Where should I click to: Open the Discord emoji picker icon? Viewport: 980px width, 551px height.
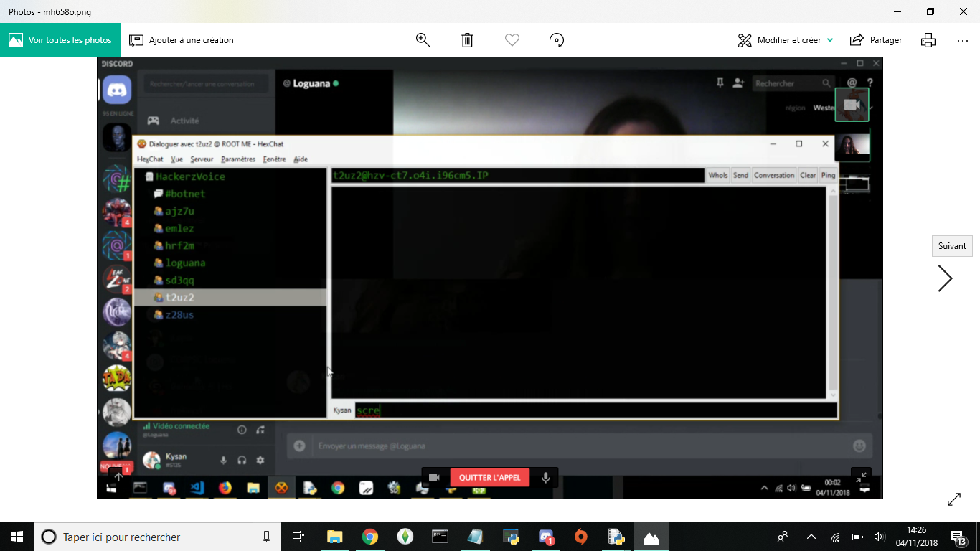pyautogui.click(x=859, y=446)
